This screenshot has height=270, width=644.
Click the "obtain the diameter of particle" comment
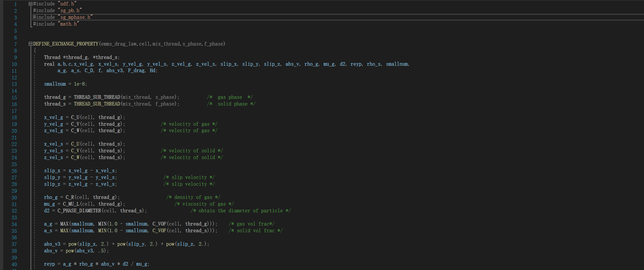[240, 211]
